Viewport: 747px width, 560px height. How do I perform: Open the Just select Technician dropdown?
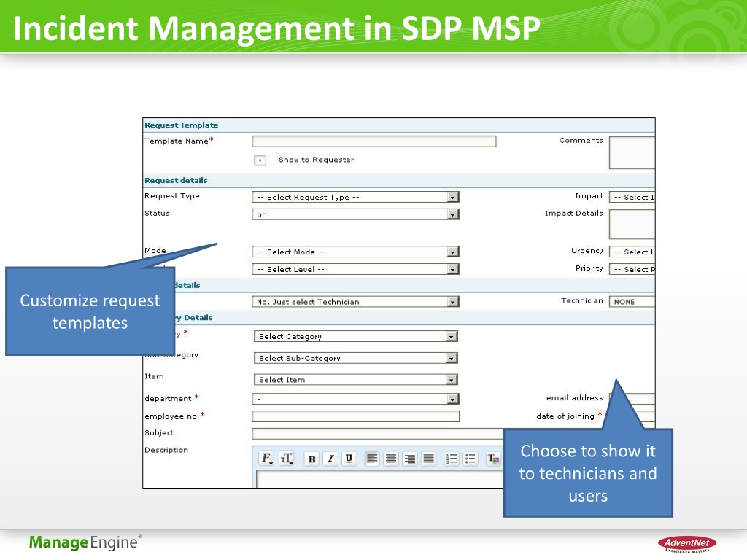[355, 301]
